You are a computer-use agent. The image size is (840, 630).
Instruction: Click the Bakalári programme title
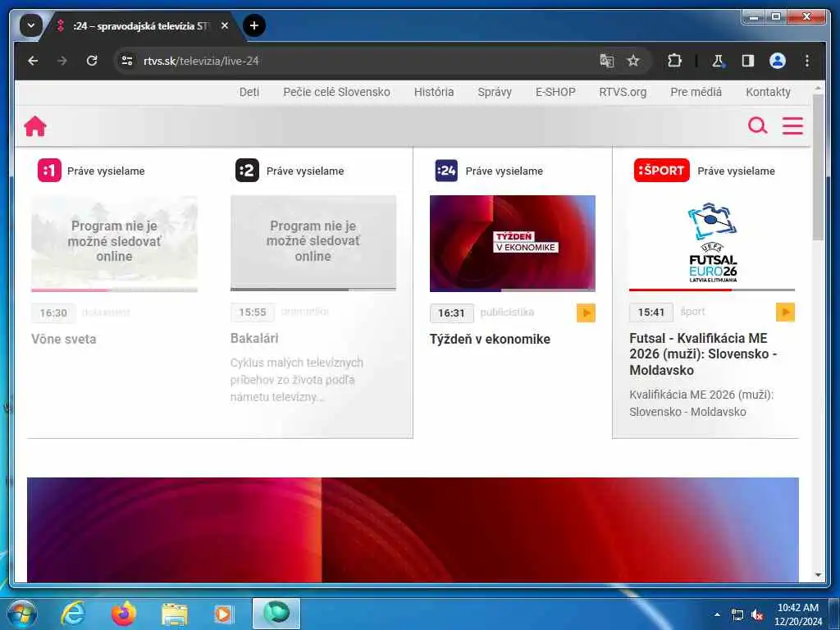254,338
